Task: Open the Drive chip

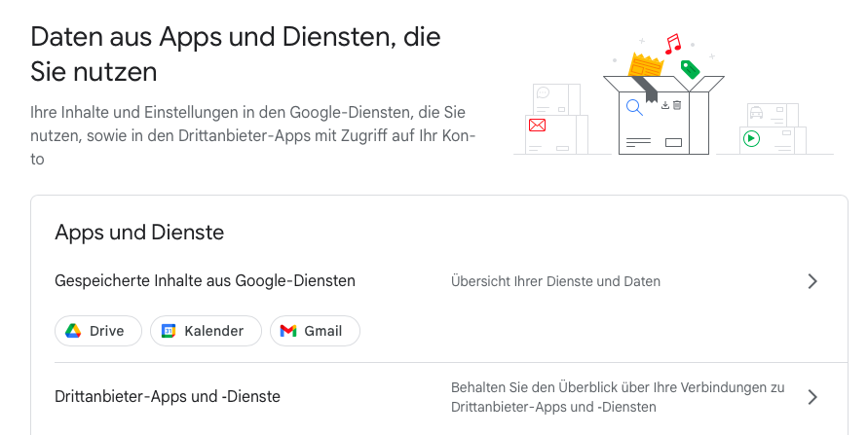Action: pyautogui.click(x=97, y=331)
